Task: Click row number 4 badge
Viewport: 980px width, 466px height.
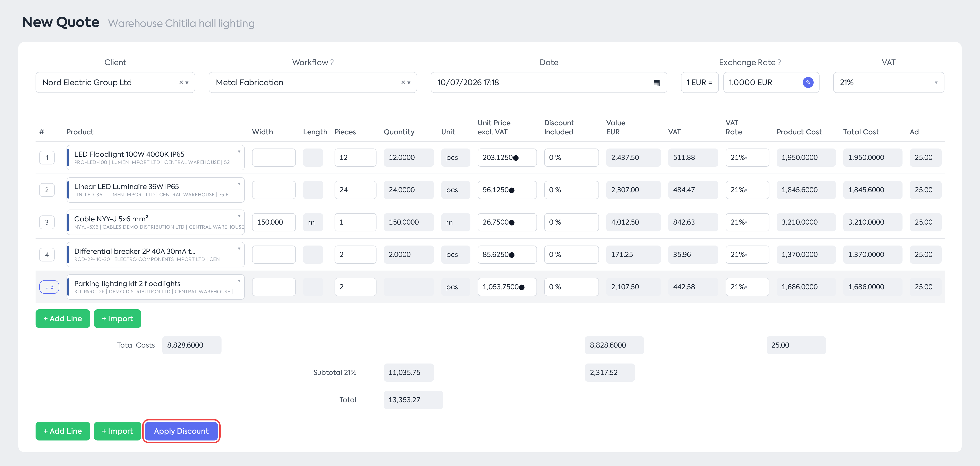Action: [47, 254]
